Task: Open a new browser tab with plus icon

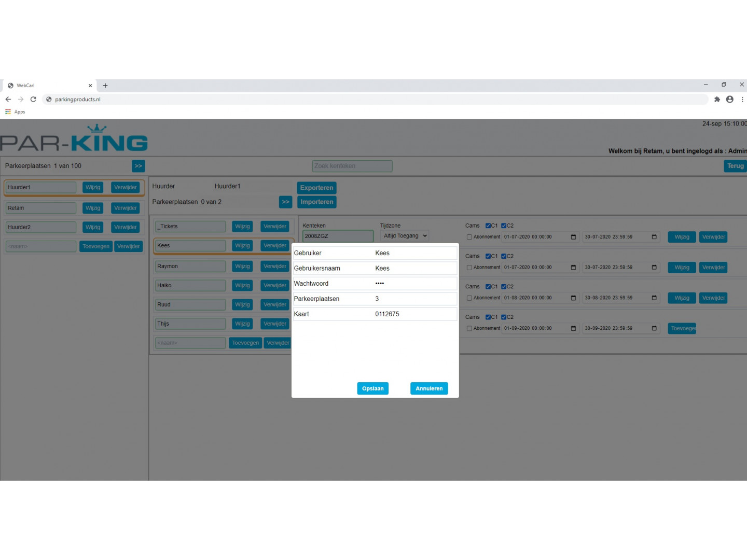Action: [x=105, y=86]
